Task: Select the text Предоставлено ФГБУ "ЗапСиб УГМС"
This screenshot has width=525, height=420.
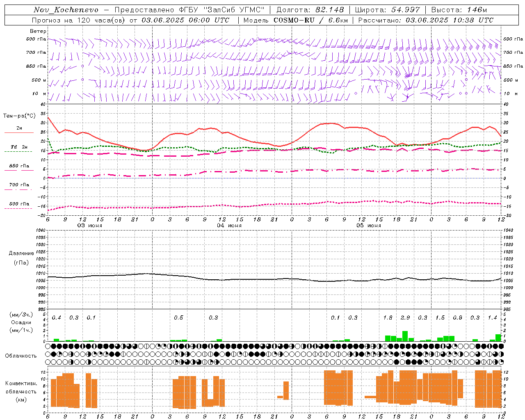Action: pyautogui.click(x=190, y=10)
